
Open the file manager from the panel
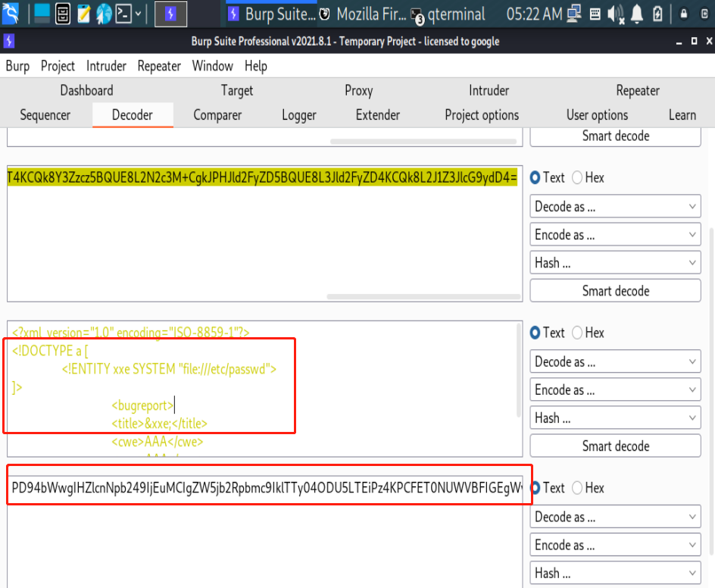(x=62, y=14)
